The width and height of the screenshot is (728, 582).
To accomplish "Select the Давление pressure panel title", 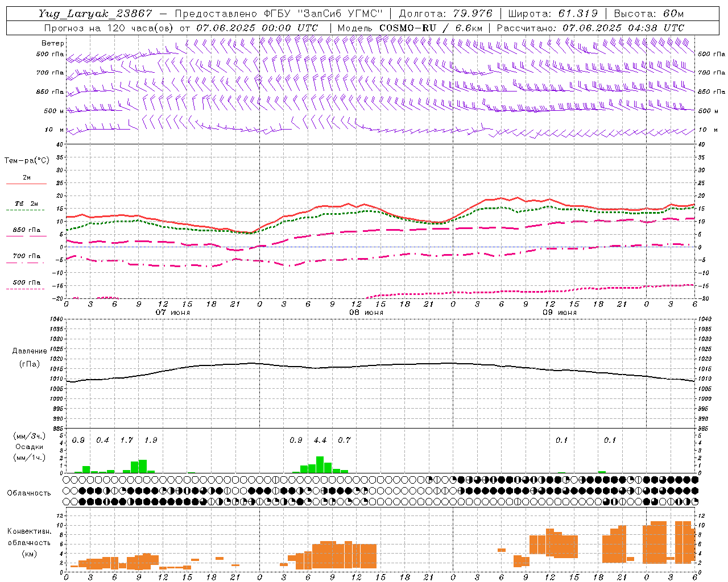I will pyautogui.click(x=29, y=351).
